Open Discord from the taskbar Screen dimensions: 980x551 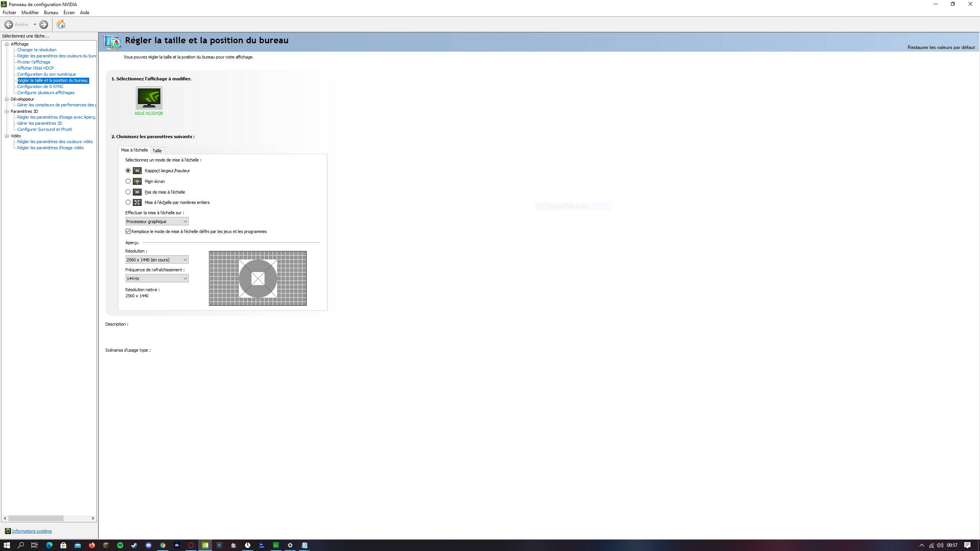pos(149,545)
